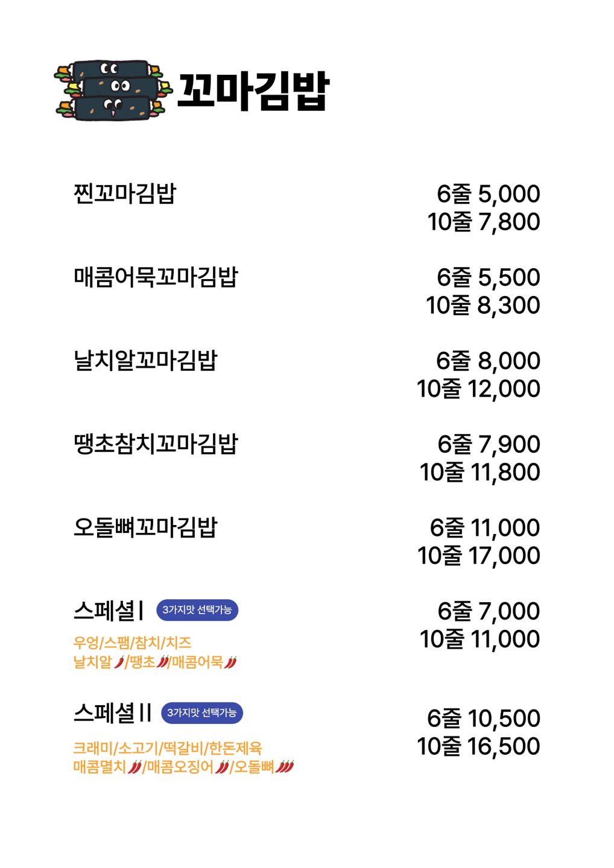Pick the 날치알꼬마김밥 menu item
The width and height of the screenshot is (614, 868).
[x=145, y=360]
